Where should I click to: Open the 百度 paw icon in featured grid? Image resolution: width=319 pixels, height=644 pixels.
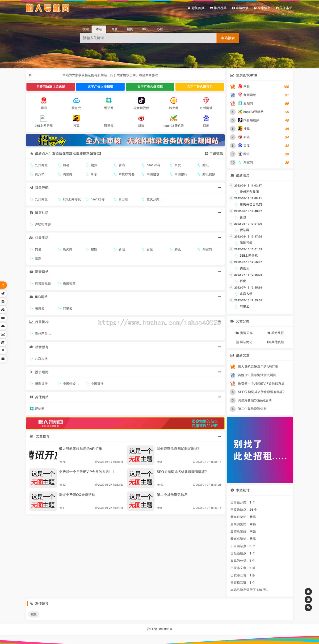click(206, 118)
